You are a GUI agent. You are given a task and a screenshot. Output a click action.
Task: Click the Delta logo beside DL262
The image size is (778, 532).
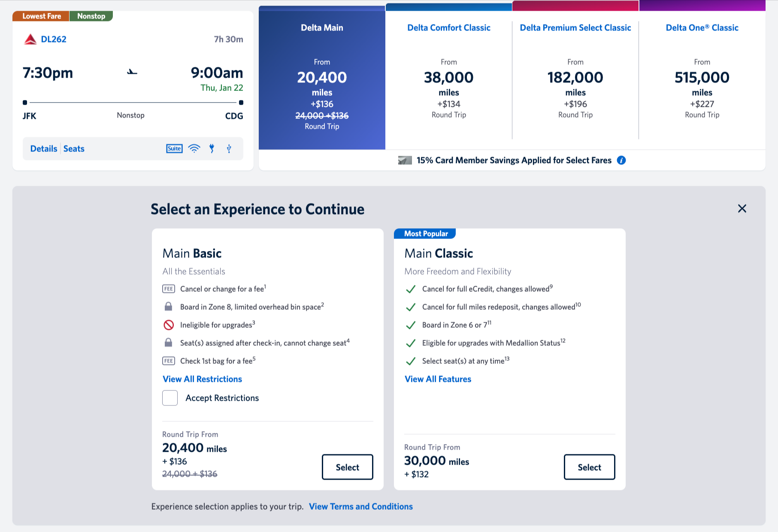(x=30, y=39)
